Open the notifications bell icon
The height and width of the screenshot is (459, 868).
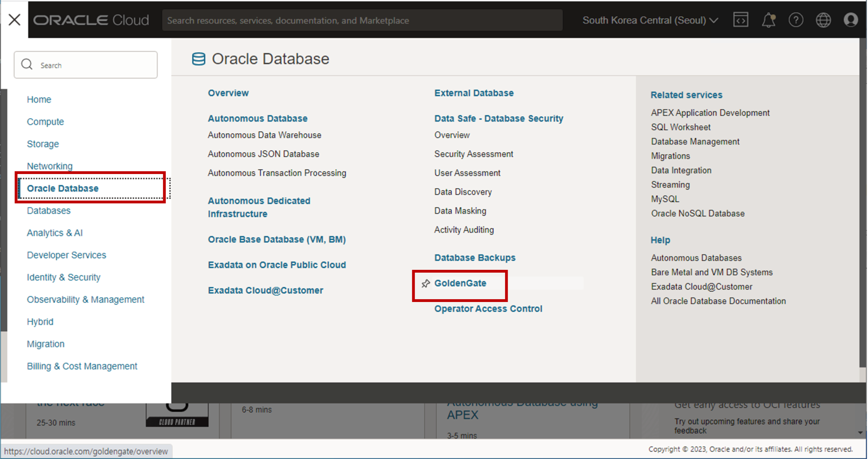point(768,20)
